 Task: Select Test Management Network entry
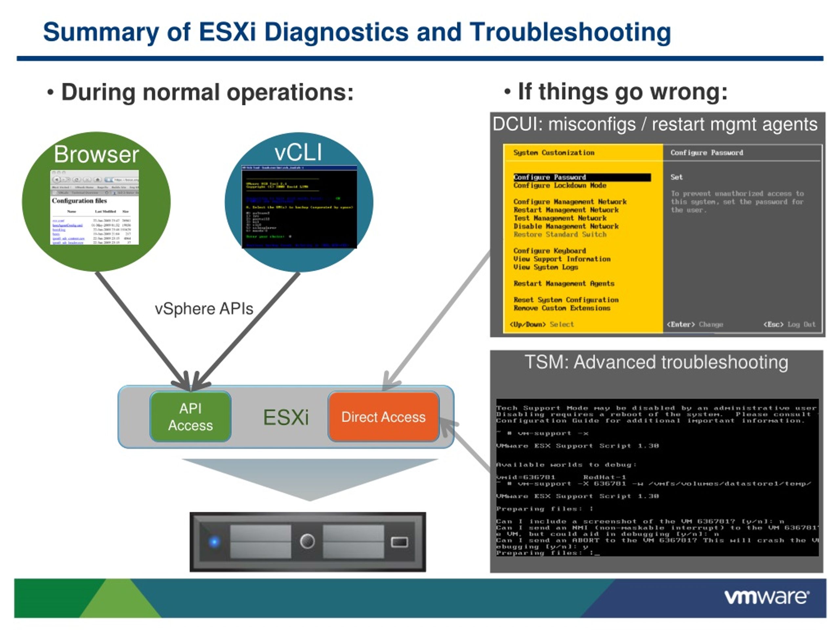point(560,218)
